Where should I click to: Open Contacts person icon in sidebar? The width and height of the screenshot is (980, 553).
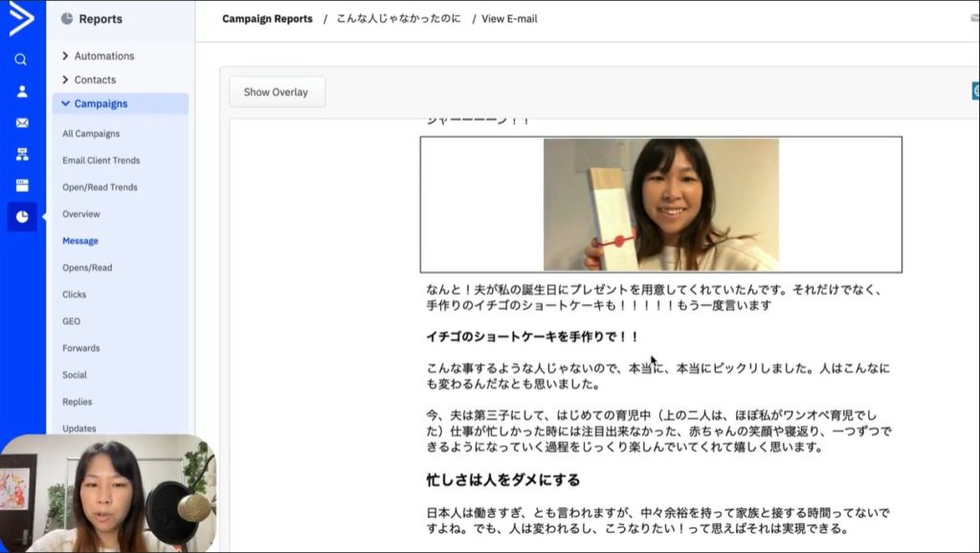[21, 92]
